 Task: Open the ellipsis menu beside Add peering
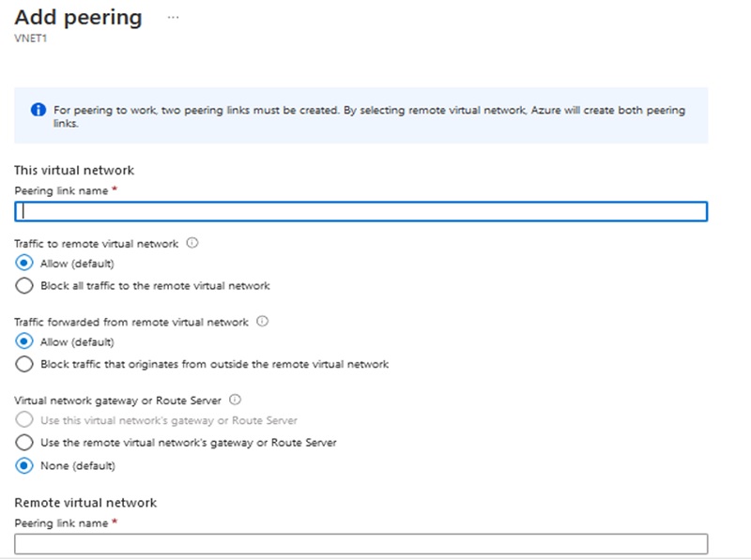click(173, 18)
